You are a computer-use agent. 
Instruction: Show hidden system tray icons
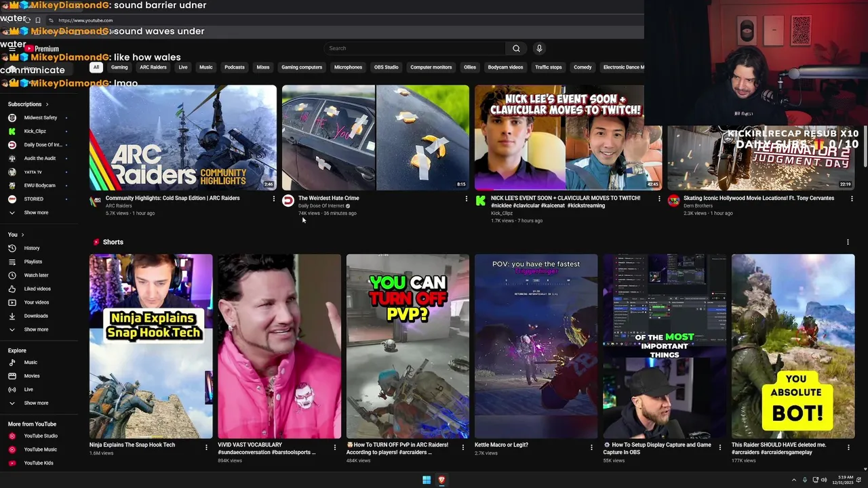(x=793, y=480)
